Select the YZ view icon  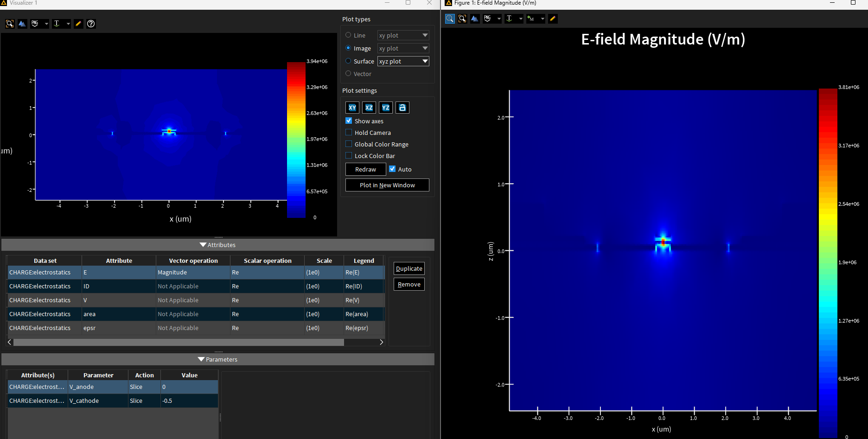tap(386, 108)
